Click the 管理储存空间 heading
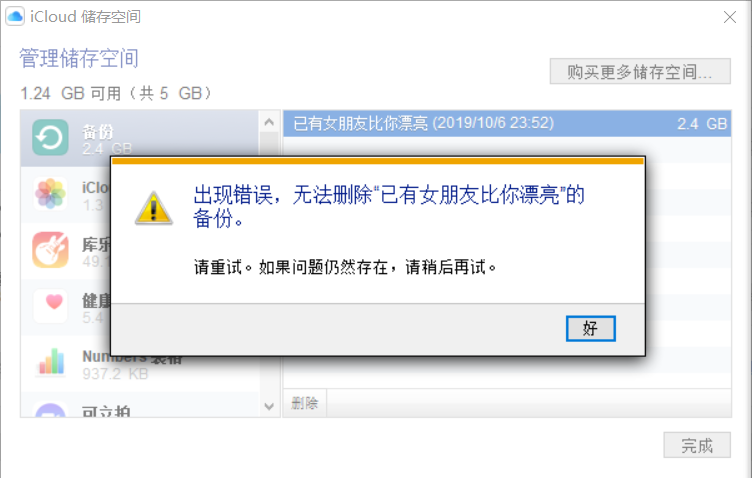This screenshot has width=752, height=478. [x=79, y=58]
